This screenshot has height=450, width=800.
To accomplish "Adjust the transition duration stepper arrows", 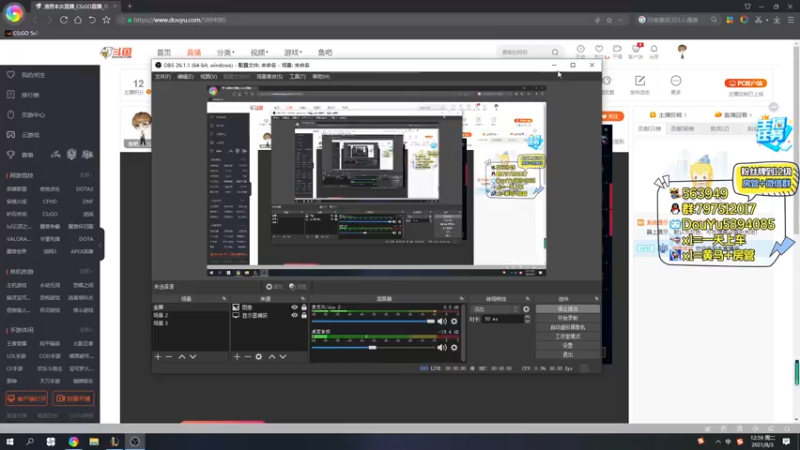I will pos(527,319).
